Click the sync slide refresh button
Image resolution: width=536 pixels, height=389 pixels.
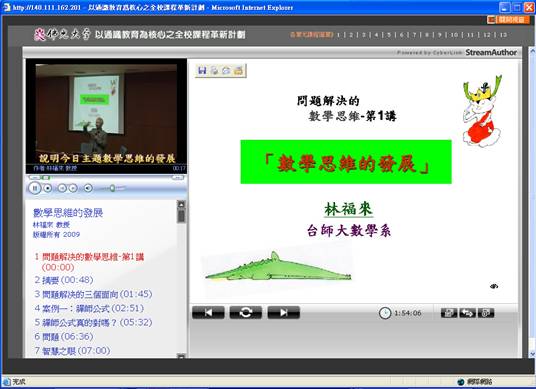(246, 312)
